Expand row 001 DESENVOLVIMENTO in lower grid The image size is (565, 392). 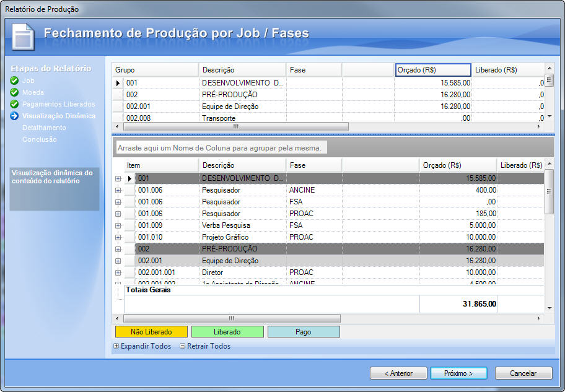118,178
